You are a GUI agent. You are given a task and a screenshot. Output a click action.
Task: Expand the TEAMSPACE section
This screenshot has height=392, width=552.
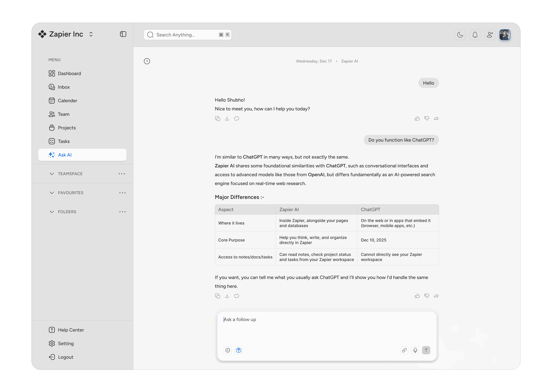pos(52,174)
